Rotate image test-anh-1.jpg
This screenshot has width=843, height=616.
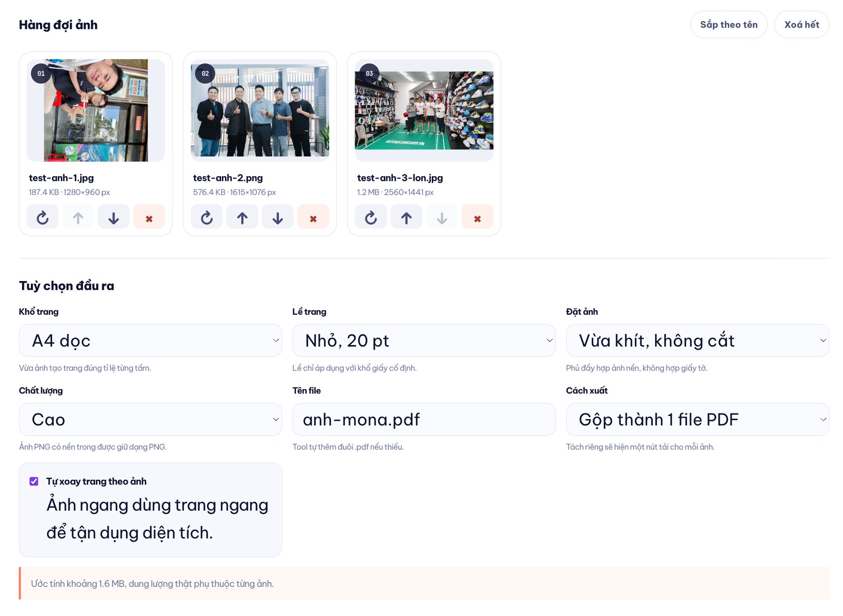[43, 216]
